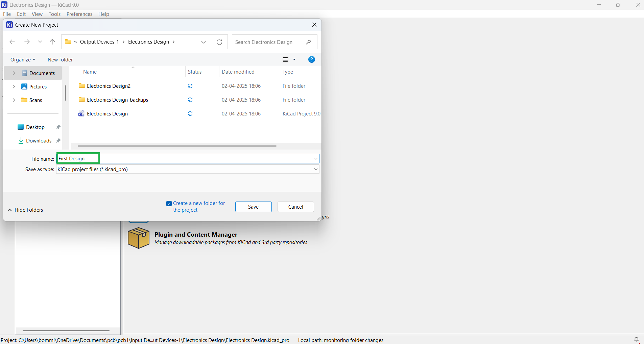The height and width of the screenshot is (344, 644).
Task: Open the blue Help question icon
Action: (312, 59)
